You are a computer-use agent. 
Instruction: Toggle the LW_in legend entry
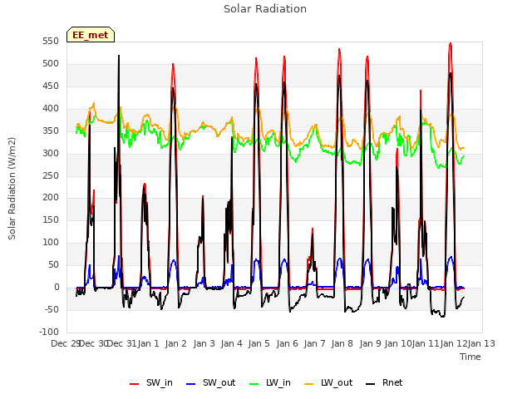[x=269, y=382]
